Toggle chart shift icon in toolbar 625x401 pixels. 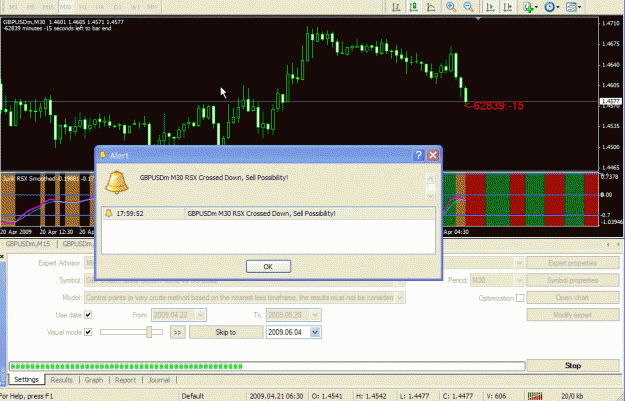(508, 7)
